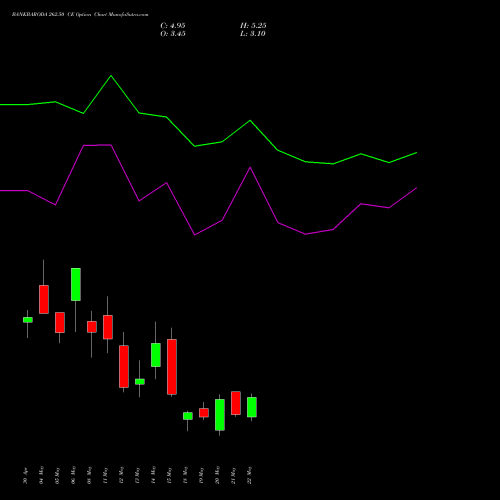Image resolution: width=500 pixels, height=500 pixels.
Task: Click the 30 Apr date label
Action: [x=26, y=476]
